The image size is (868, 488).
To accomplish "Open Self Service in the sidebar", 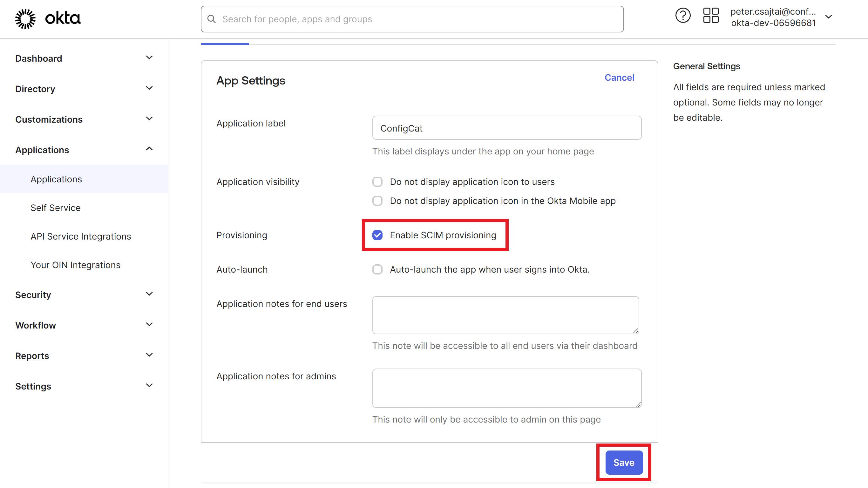I will (x=56, y=207).
